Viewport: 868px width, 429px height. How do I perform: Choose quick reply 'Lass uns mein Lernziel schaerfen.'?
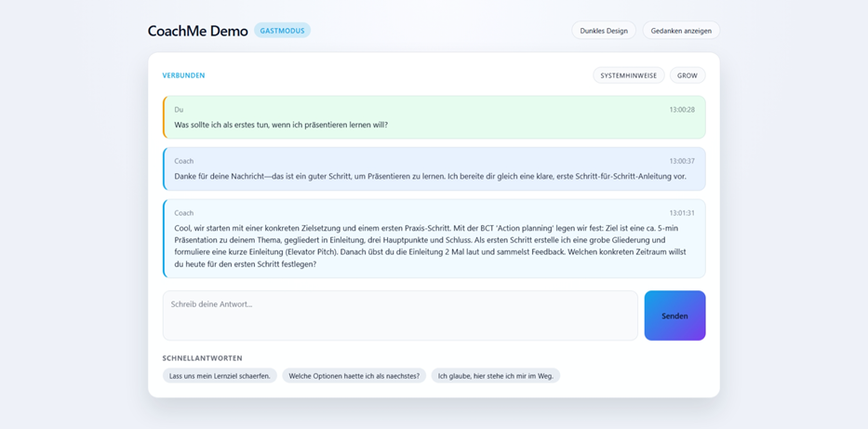pos(220,376)
